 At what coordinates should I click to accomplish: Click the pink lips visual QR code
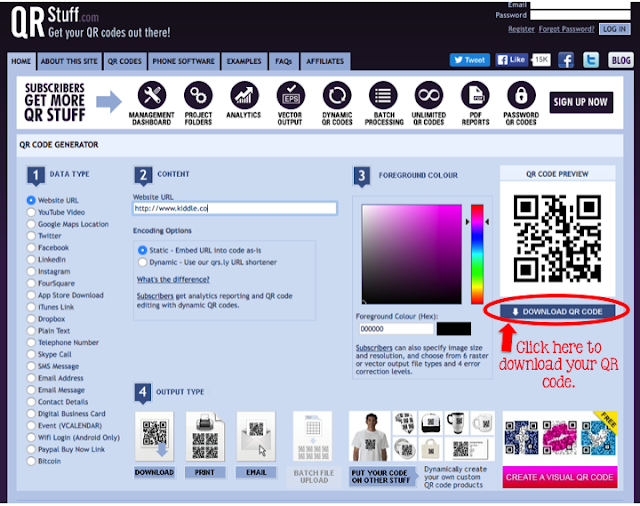pyautogui.click(x=560, y=438)
